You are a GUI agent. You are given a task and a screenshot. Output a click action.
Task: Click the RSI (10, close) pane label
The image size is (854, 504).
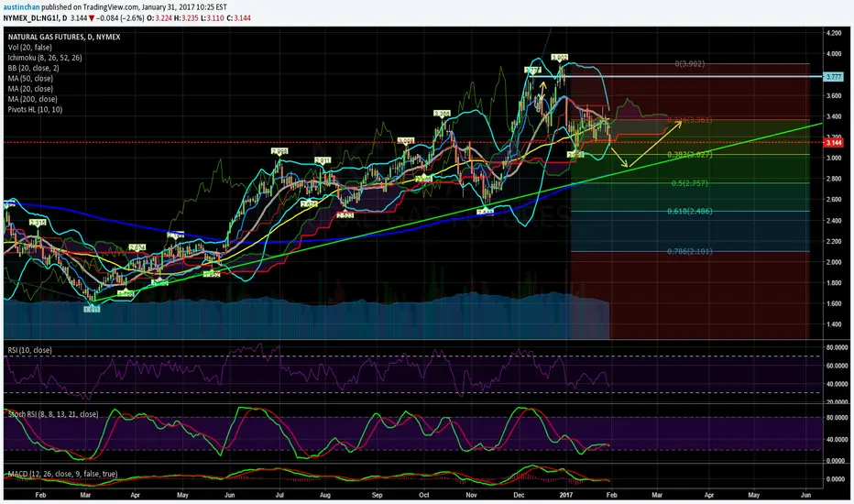(x=29, y=350)
